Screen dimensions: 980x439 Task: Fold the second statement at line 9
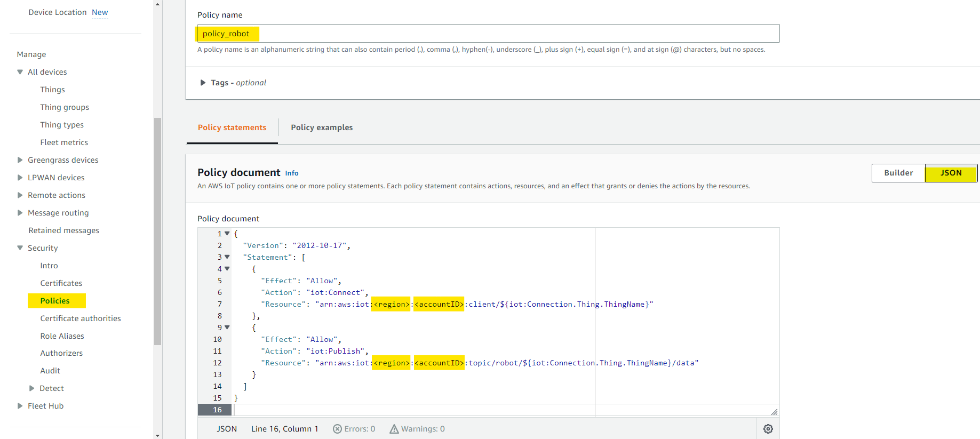click(x=227, y=328)
